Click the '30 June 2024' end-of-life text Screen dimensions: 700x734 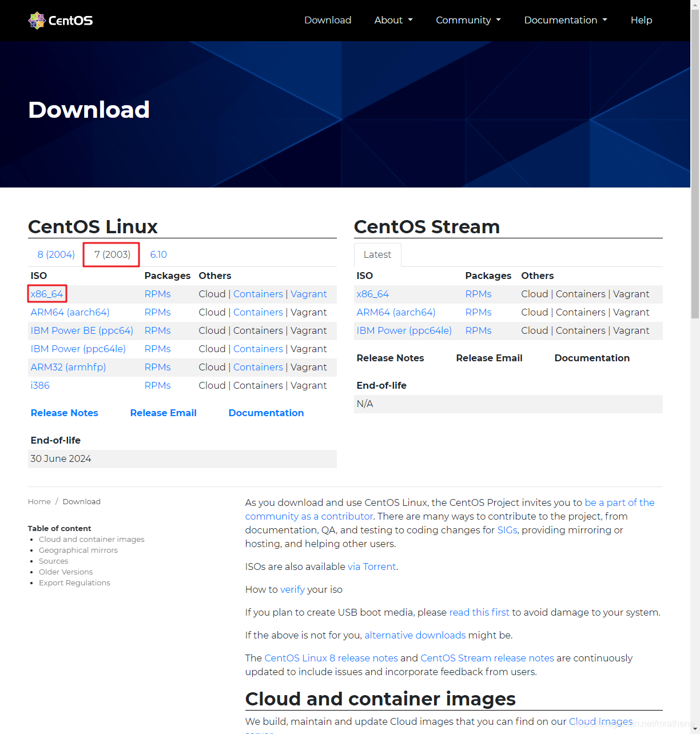tap(61, 458)
